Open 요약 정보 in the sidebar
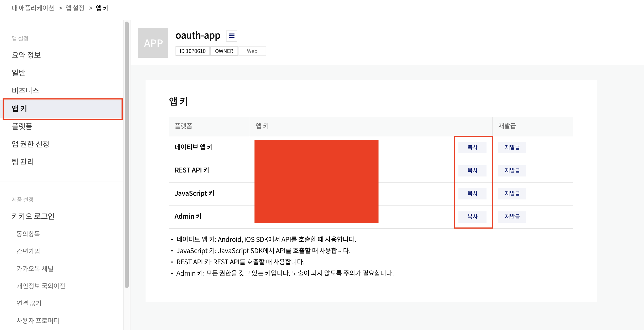The height and width of the screenshot is (330, 644). point(26,55)
